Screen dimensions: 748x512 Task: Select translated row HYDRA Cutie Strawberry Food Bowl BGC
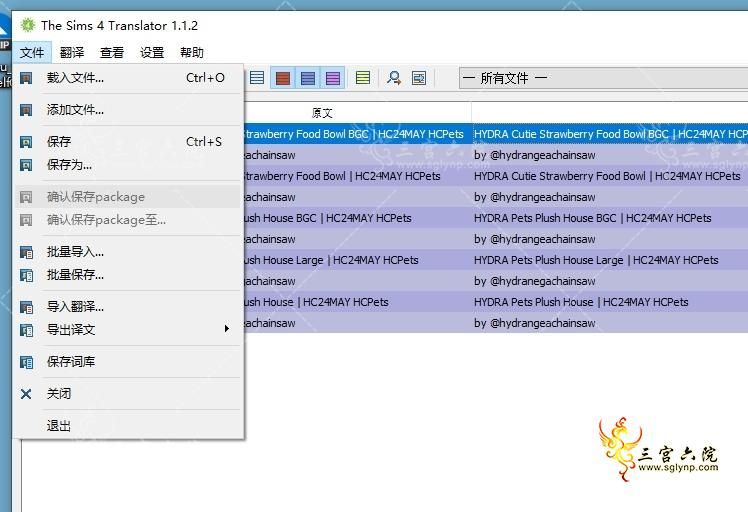pyautogui.click(x=610, y=134)
